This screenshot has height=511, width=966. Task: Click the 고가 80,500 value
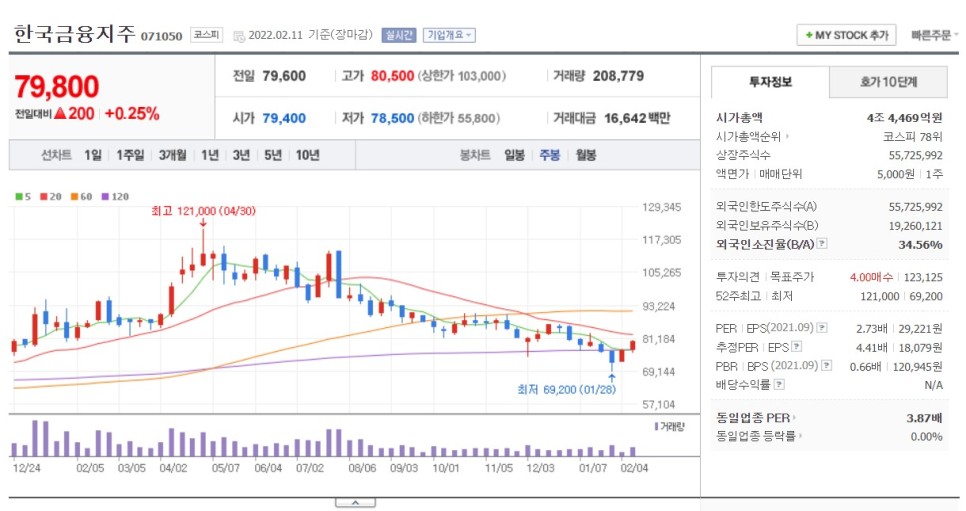[x=392, y=76]
